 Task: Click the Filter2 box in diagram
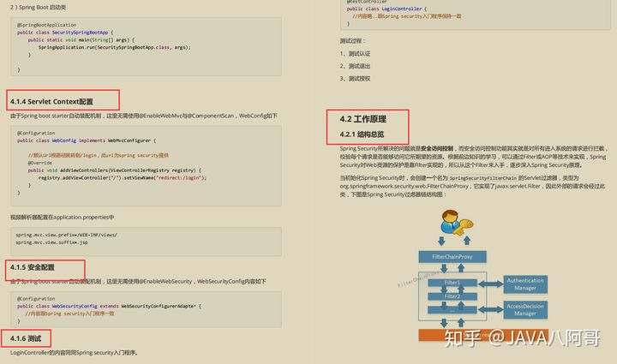(452, 296)
